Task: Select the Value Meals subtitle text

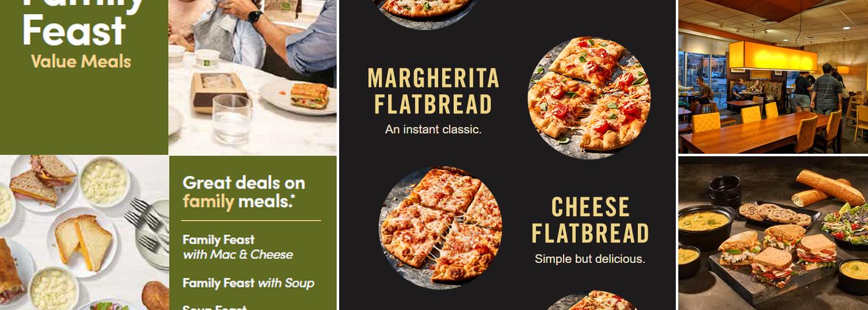Action: click(81, 61)
